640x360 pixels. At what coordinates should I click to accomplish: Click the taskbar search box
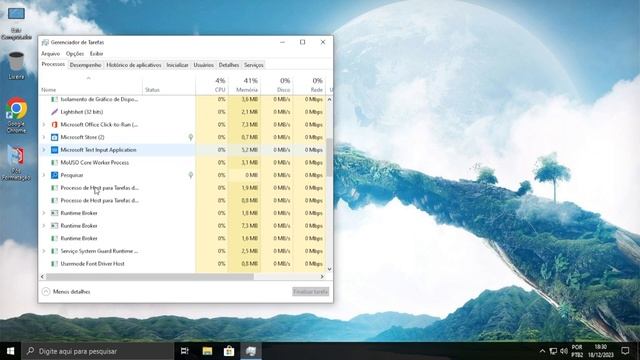tap(98, 351)
